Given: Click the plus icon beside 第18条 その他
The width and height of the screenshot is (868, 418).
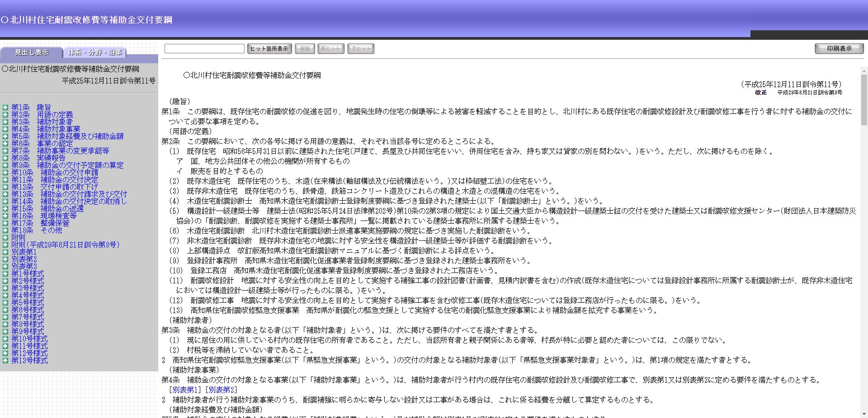Looking at the screenshot, I should click(5, 230).
